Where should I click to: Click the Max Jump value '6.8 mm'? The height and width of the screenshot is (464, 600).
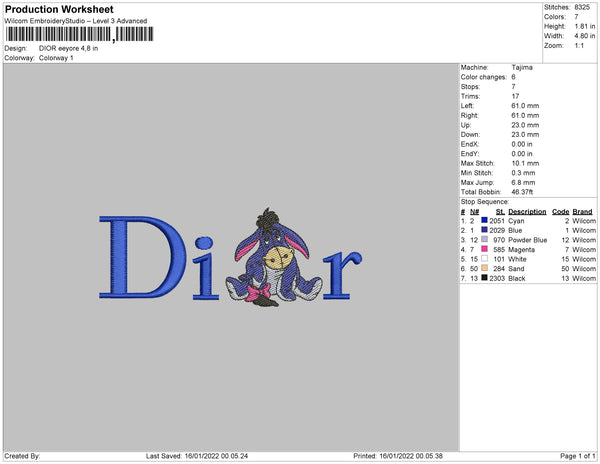pyautogui.click(x=523, y=182)
